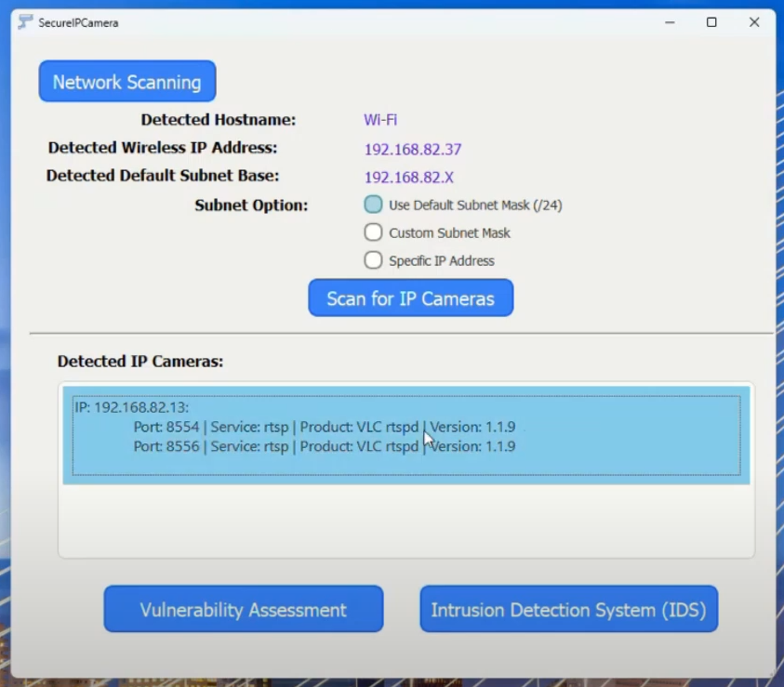Click the Port 8554 rtsp service line
Viewport: 784px width, 687px height.
pos(324,428)
